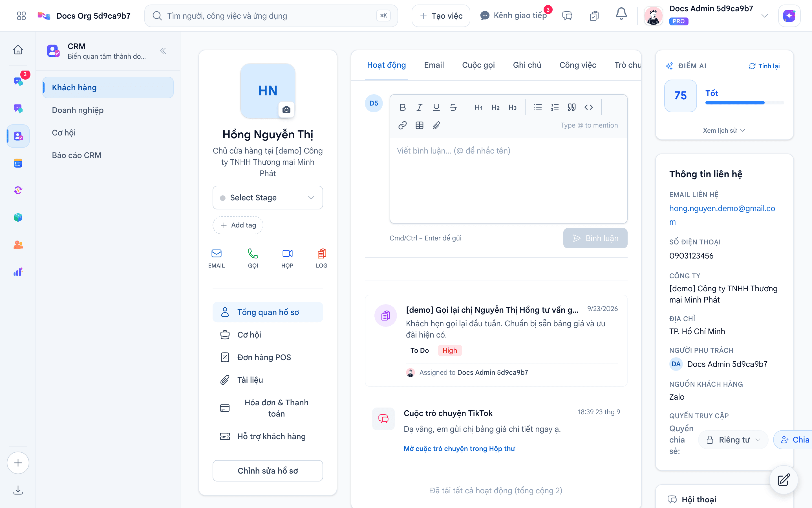Expand Xem lịch sử score history

(724, 130)
